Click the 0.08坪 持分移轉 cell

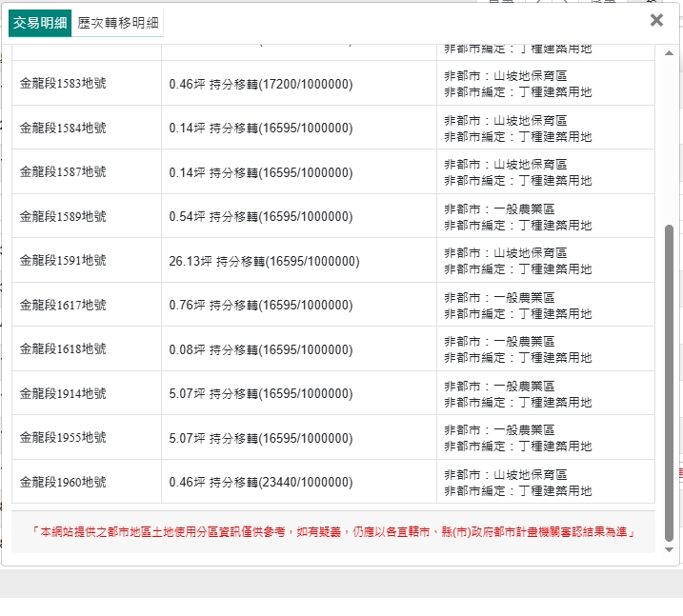point(260,349)
